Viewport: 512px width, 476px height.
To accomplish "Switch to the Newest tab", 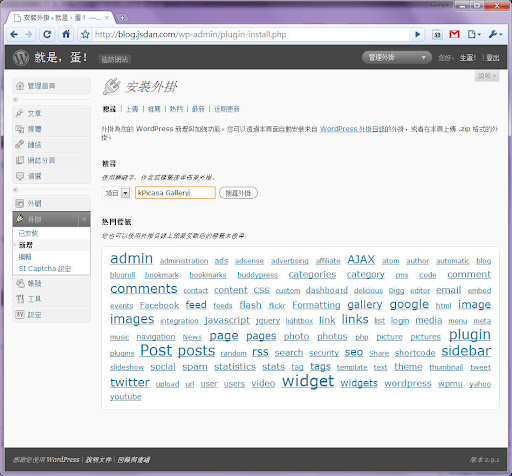I will (x=198, y=109).
